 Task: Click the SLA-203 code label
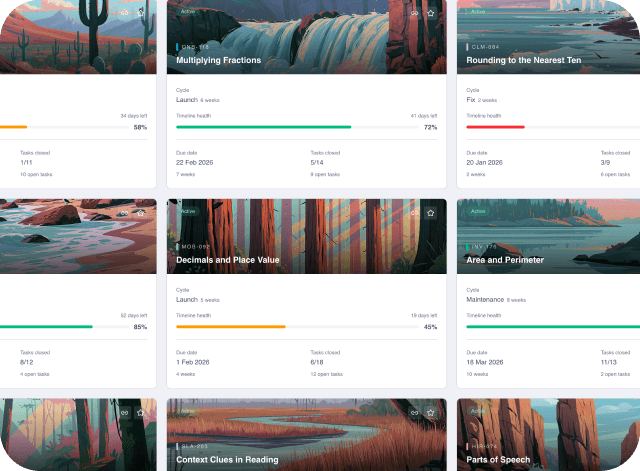point(194,446)
